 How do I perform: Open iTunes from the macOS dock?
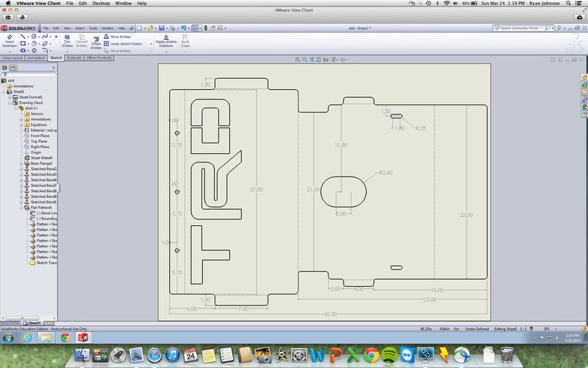173,355
